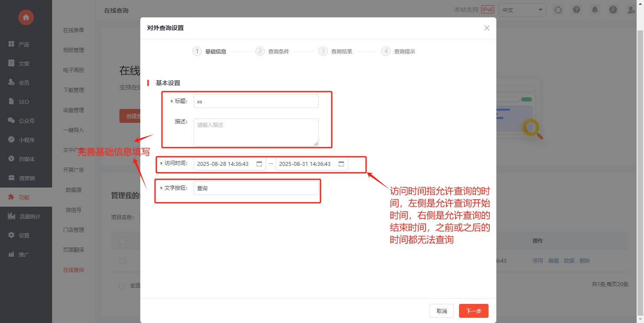The image size is (644, 323).
Task: Open the help question mark icon
Action: click(576, 10)
